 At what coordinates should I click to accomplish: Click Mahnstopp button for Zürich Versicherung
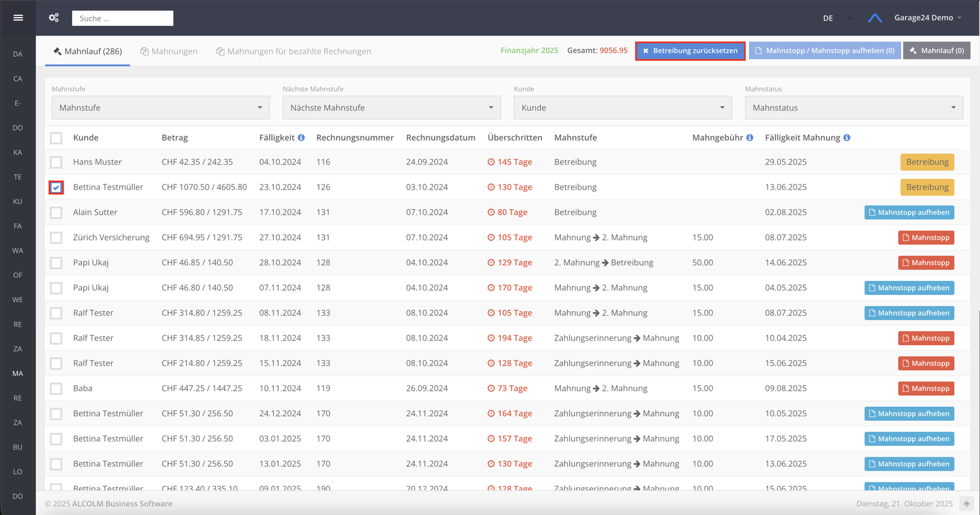click(x=926, y=238)
